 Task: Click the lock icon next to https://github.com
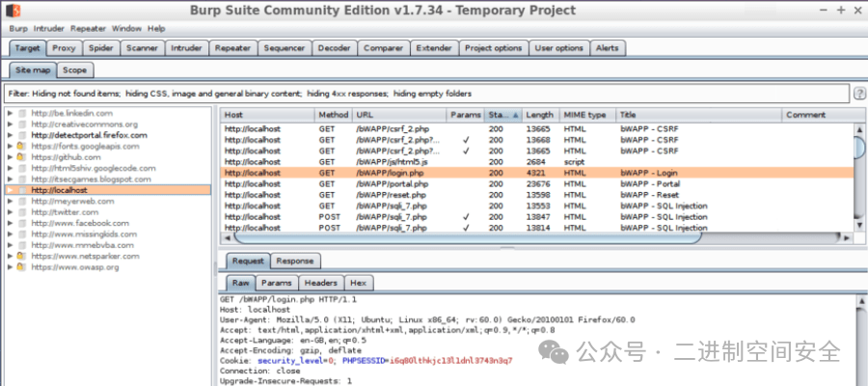click(x=21, y=157)
